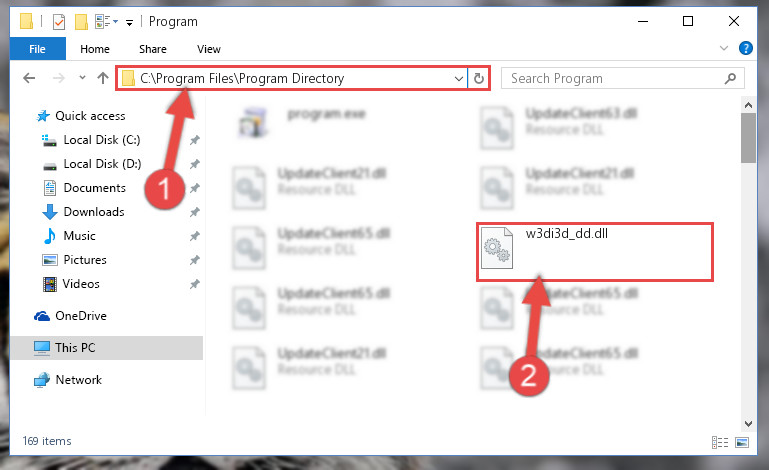Switch to details view layout icon
This screenshot has width=769, height=470.
719,443
